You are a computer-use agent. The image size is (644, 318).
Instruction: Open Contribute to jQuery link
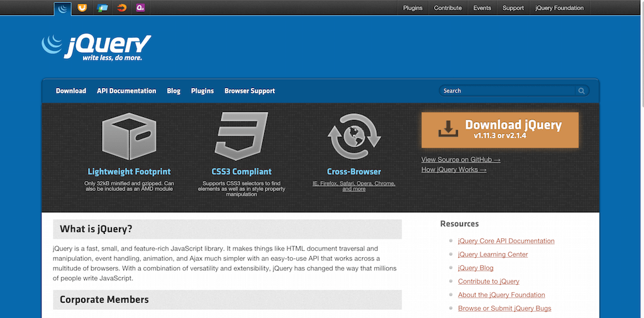[x=489, y=282]
